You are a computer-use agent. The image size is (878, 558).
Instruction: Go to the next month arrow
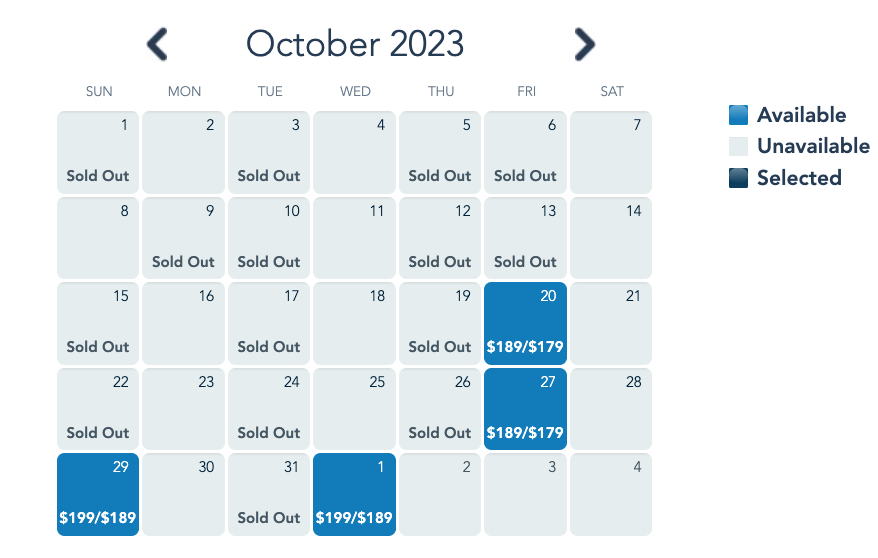point(584,44)
